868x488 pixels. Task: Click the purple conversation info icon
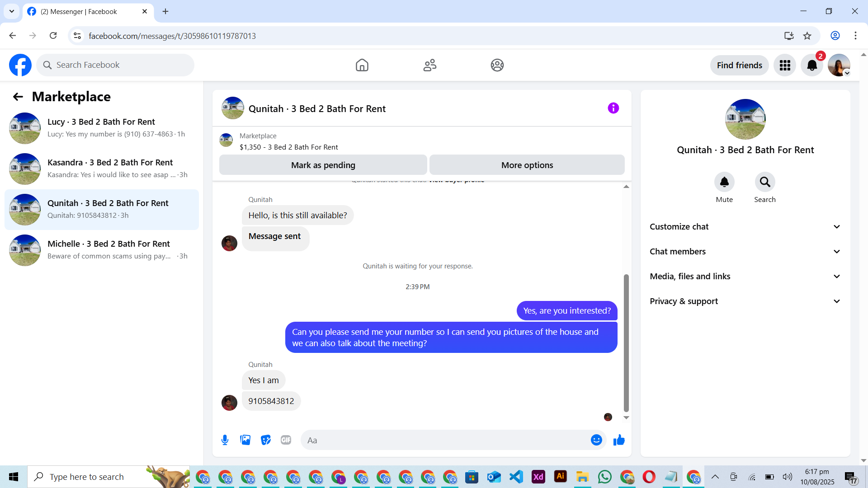click(x=613, y=108)
